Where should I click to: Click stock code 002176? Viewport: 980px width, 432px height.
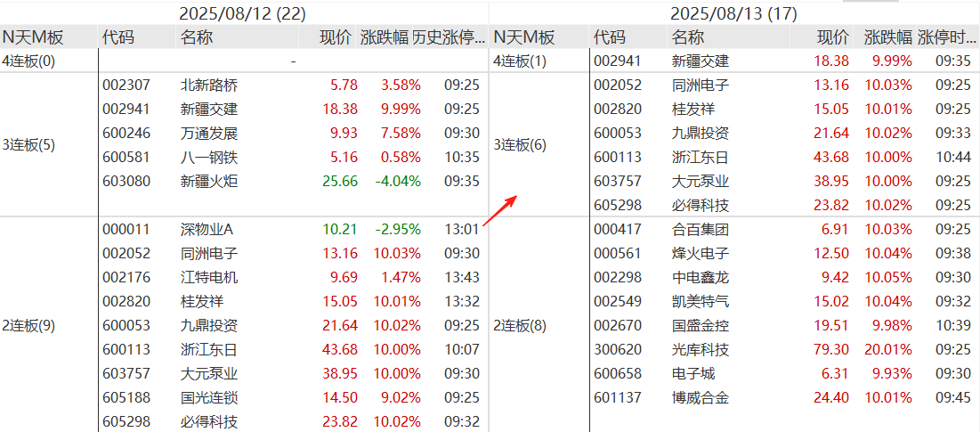pyautogui.click(x=126, y=278)
